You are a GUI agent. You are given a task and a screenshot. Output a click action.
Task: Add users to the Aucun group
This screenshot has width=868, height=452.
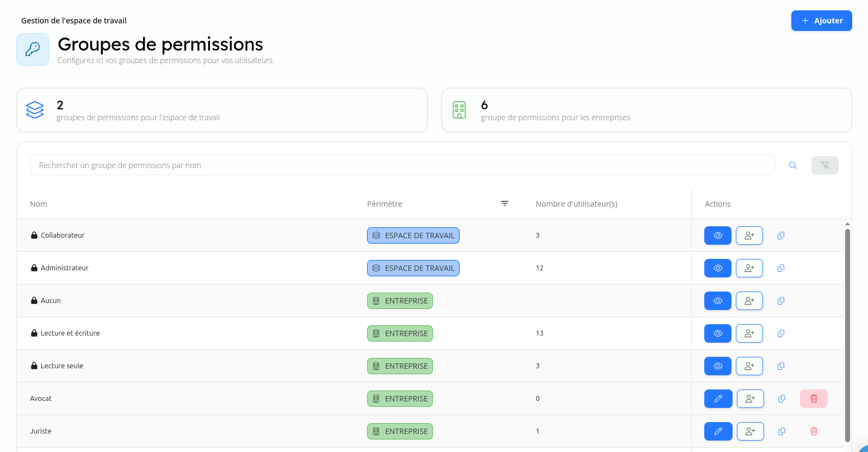(749, 301)
